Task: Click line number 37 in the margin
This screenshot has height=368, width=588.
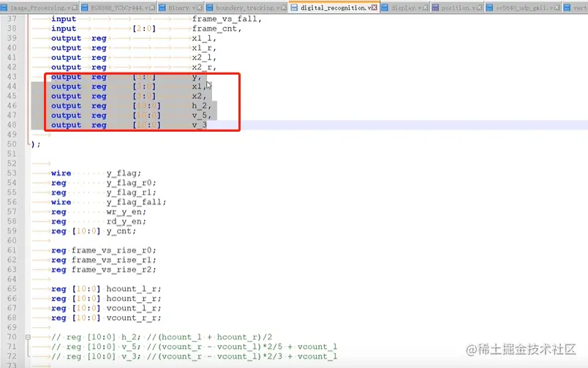Action: [12, 19]
